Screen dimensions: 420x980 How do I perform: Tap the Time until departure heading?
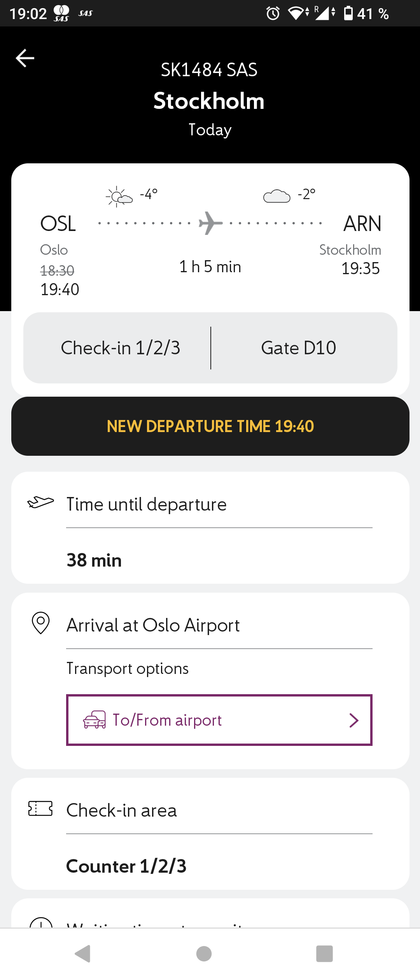coord(146,504)
